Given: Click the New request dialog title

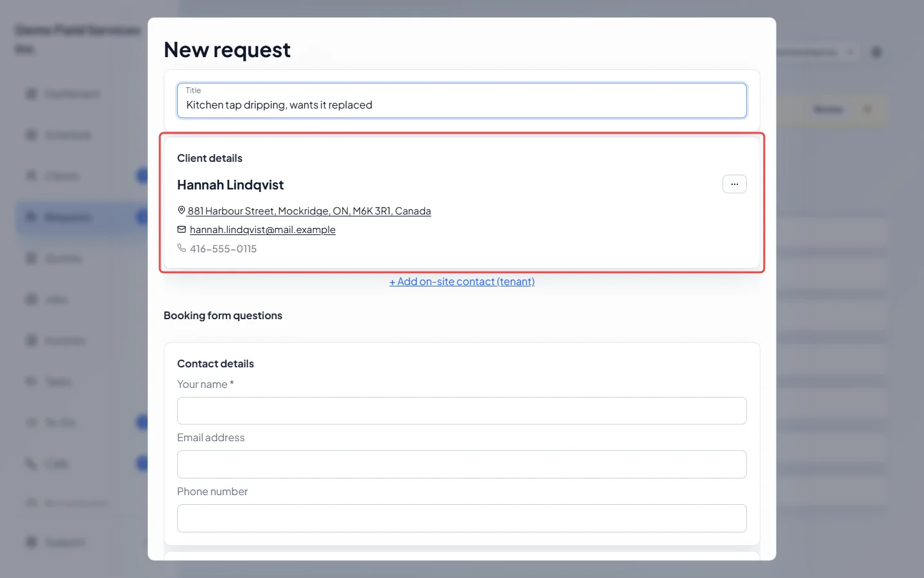Looking at the screenshot, I should (227, 49).
